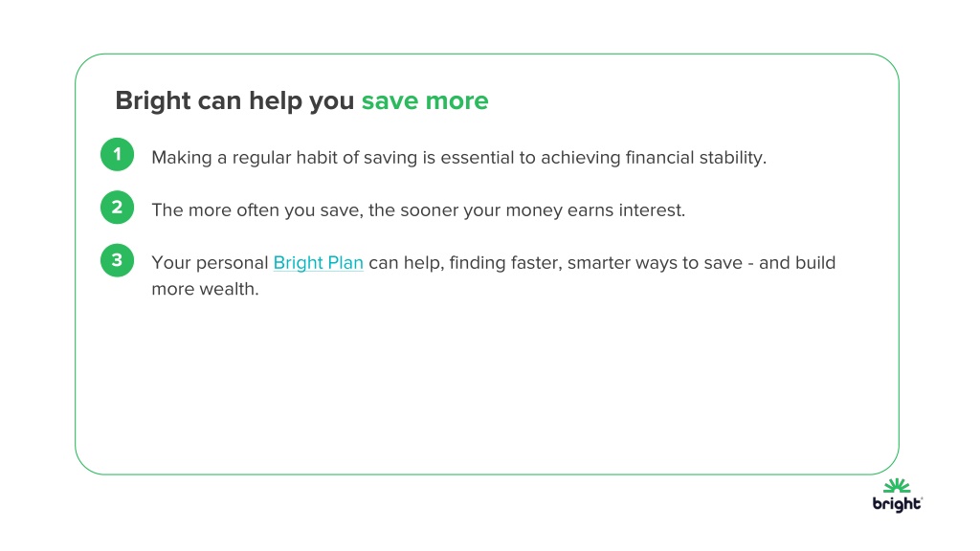The height and width of the screenshot is (551, 980).
Task: Click the bright wordmark in the logo
Action: pyautogui.click(x=896, y=504)
